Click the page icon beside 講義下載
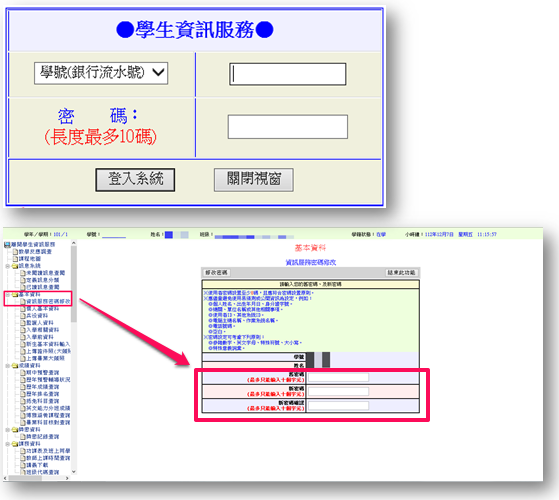 (x=22, y=465)
